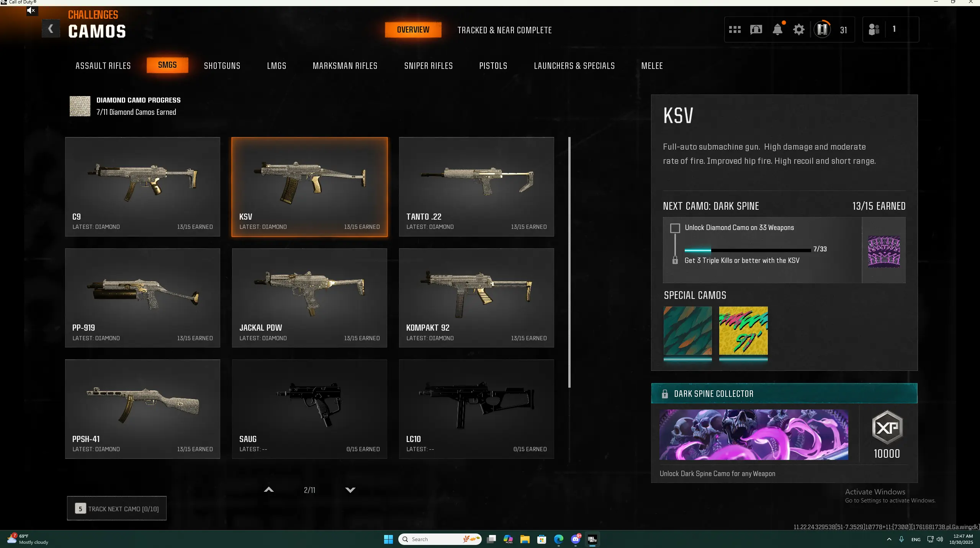Check Unlock Diamond Camo on 33 Weapons
Screen dimensions: 980x548
pyautogui.click(x=675, y=228)
